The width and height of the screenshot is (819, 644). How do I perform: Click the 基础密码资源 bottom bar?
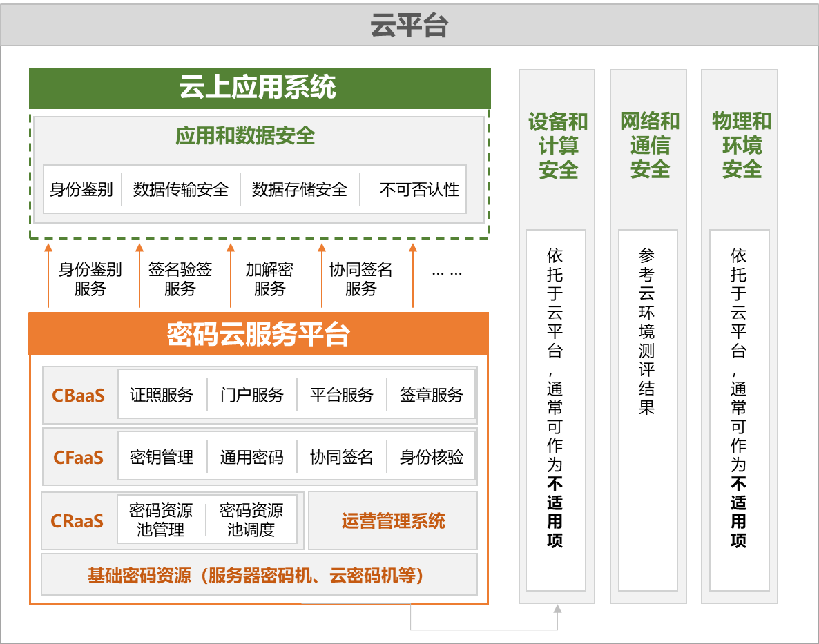click(x=259, y=574)
